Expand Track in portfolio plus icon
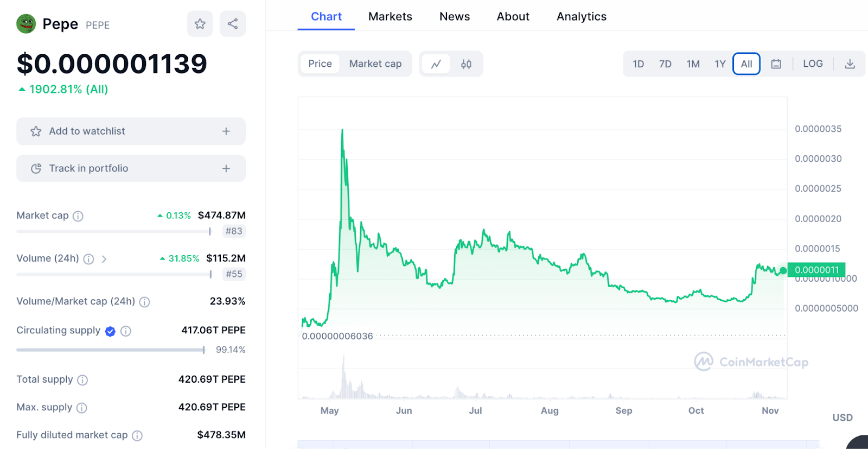 click(x=226, y=169)
